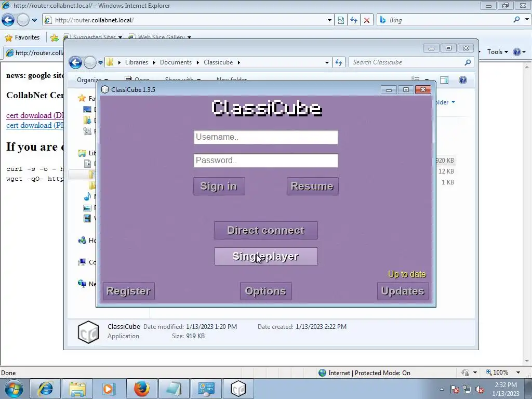Click the IE stop loading X icon
532x399 pixels.
(x=367, y=20)
